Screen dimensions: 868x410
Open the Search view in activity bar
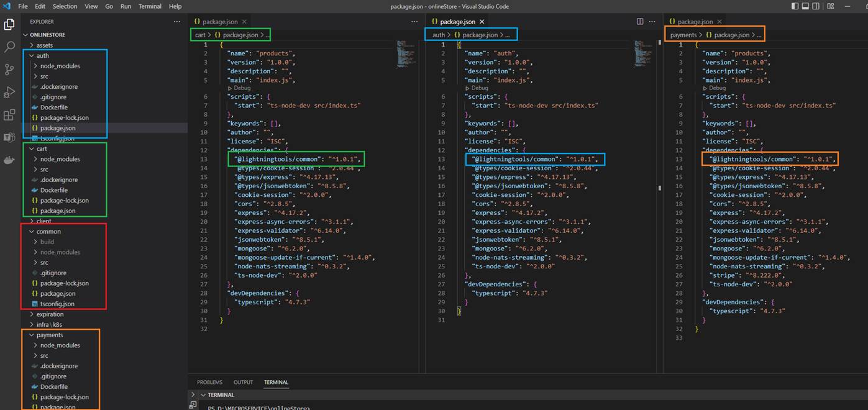point(9,47)
